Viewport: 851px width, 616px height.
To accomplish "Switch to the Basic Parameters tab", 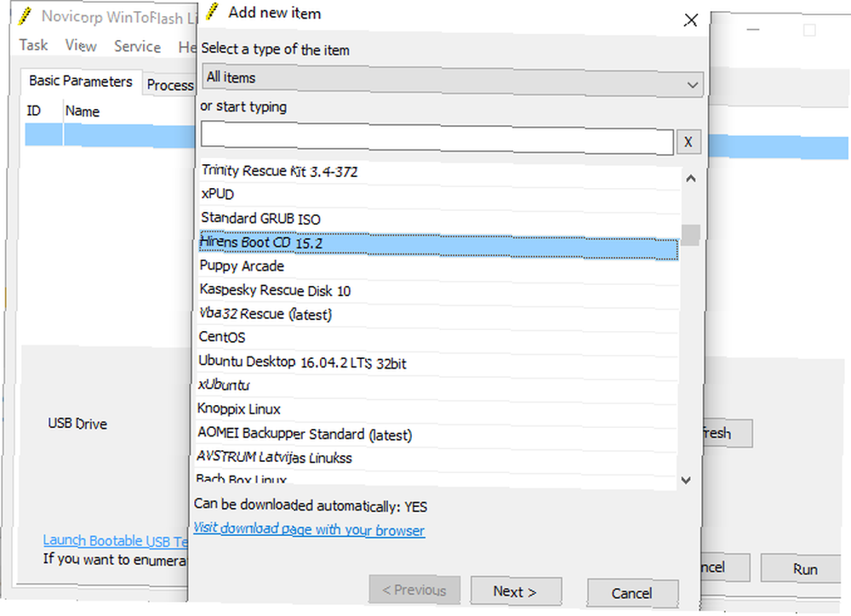I will pos(81,82).
